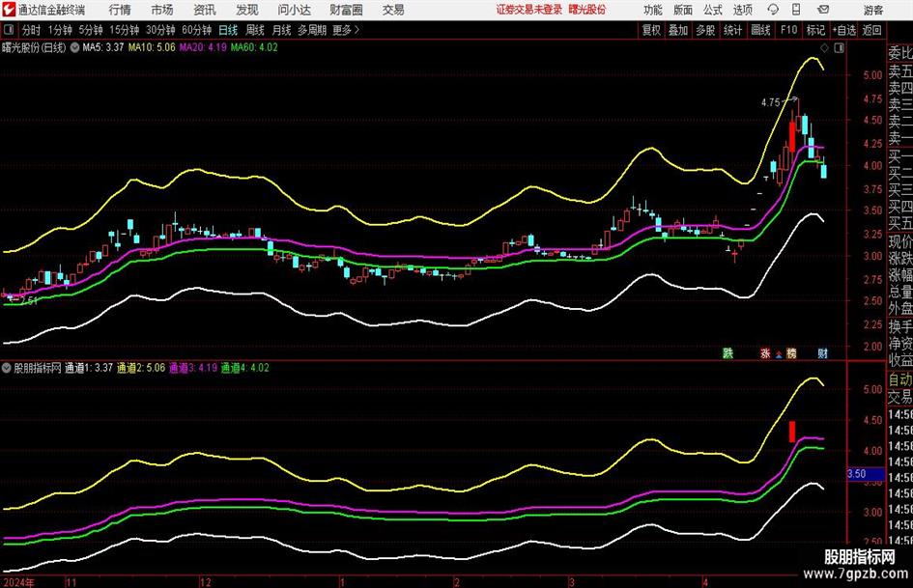The image size is (913, 588).
Task: Click the green 通道4: 4.02 label
Action: pyautogui.click(x=245, y=368)
